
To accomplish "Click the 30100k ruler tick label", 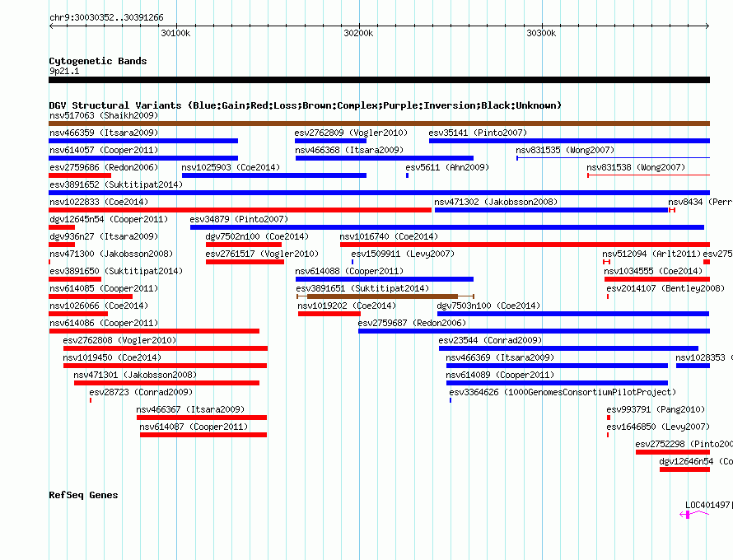I will (175, 33).
